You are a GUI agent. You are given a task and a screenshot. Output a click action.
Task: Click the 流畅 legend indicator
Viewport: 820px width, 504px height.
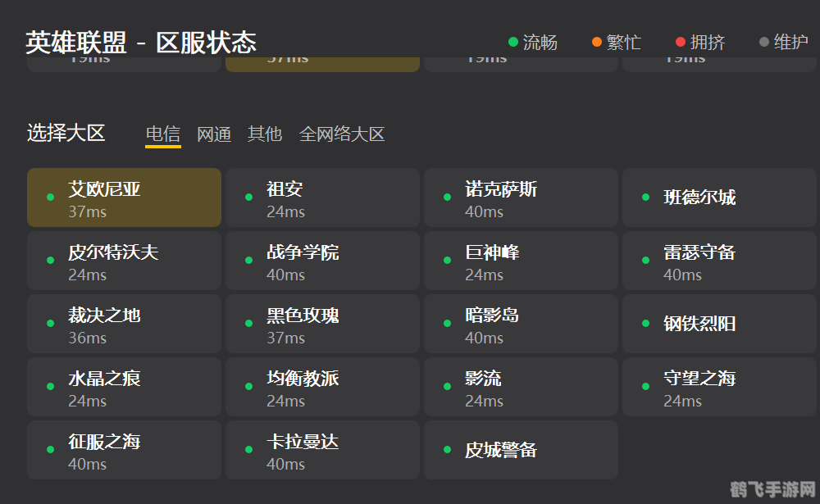[512, 41]
